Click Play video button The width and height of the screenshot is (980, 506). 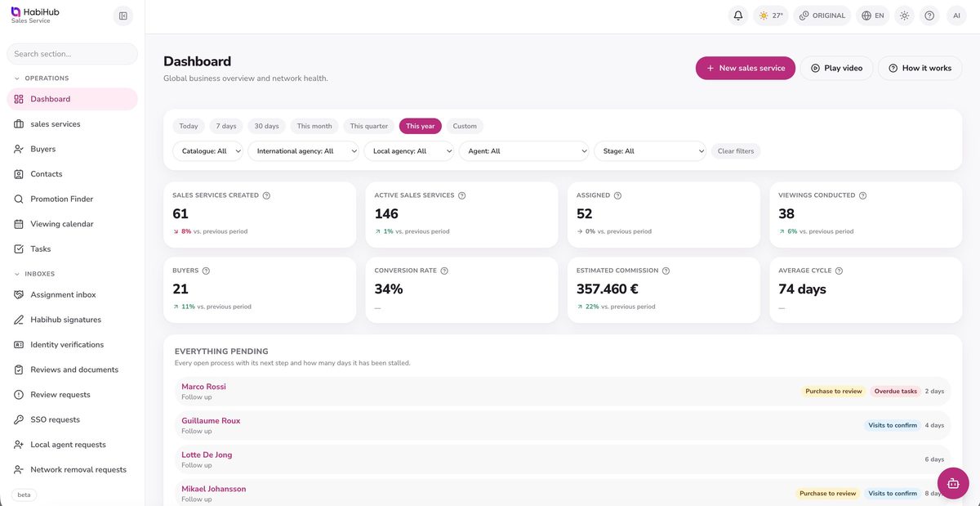pos(836,68)
